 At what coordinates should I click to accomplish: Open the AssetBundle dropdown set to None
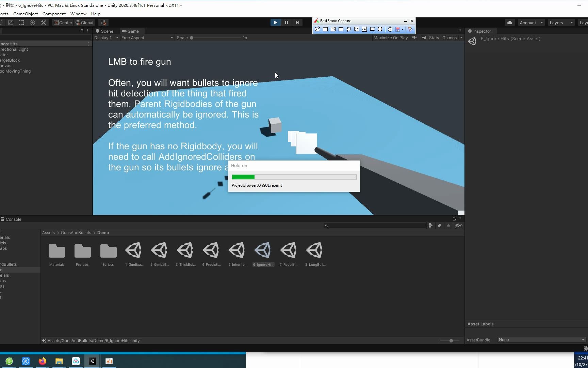(x=542, y=340)
